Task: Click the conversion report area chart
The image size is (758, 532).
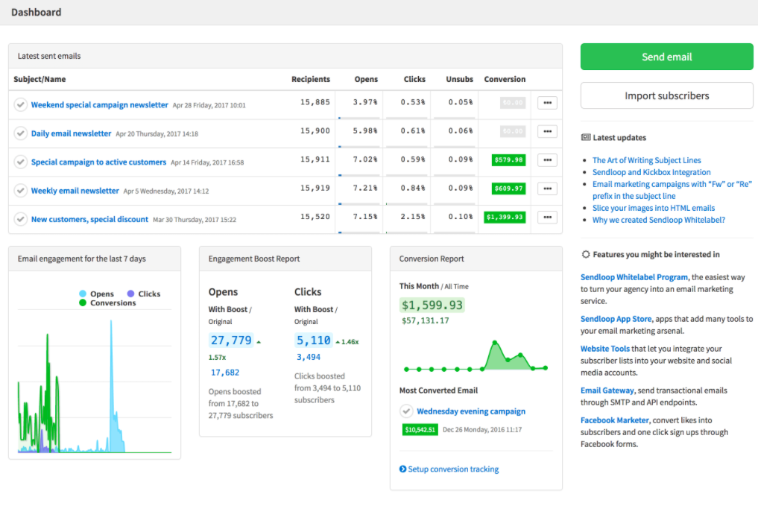Action: pos(476,356)
